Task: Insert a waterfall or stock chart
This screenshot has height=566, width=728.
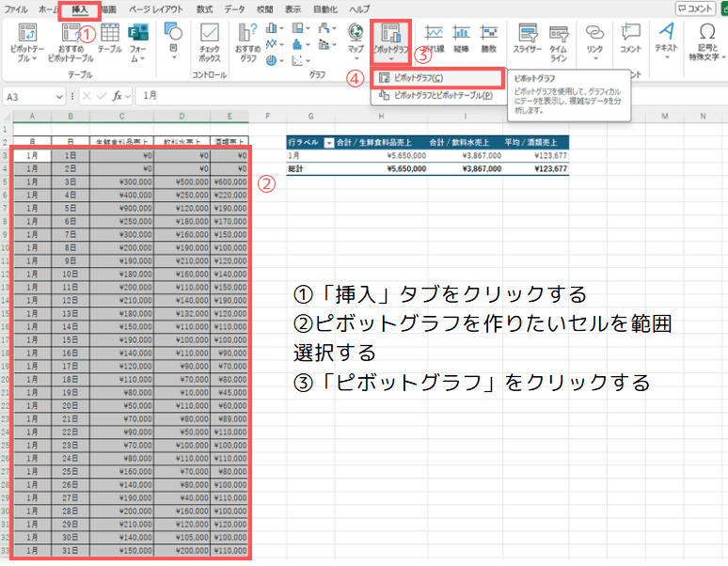Action: click(324, 28)
